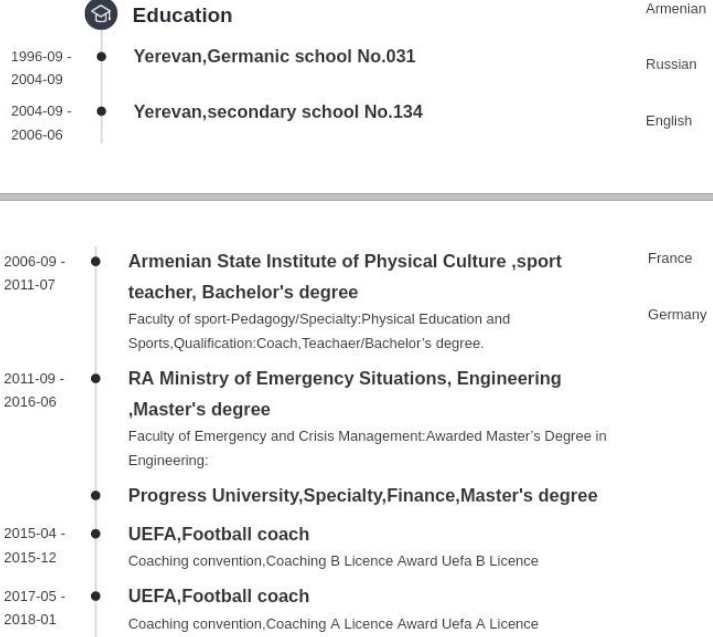Click the Russian language label
The width and height of the screenshot is (713, 637).
pyautogui.click(x=671, y=64)
